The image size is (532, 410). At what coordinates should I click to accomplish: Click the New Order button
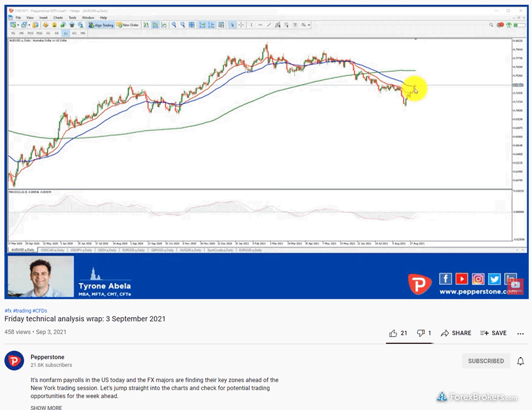128,25
